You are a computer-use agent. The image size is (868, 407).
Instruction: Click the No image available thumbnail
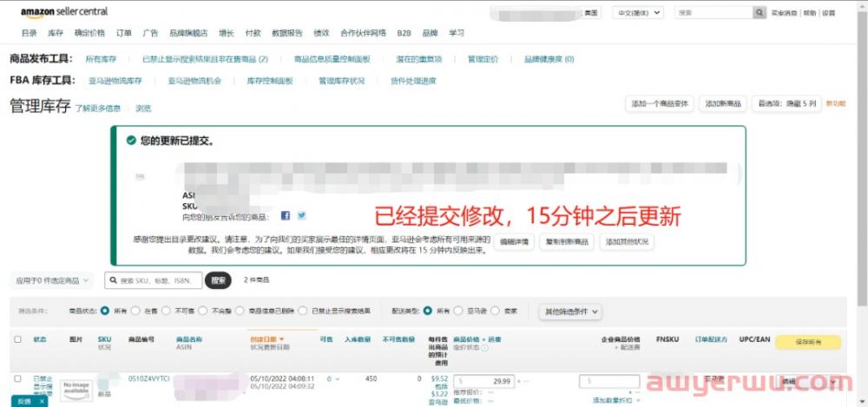click(x=76, y=390)
